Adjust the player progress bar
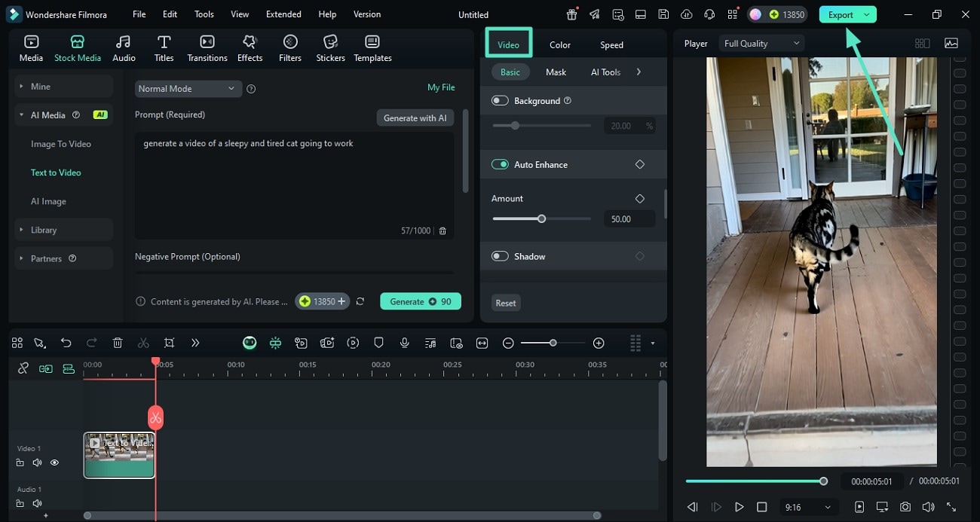The height and width of the screenshot is (522, 980). pos(756,481)
